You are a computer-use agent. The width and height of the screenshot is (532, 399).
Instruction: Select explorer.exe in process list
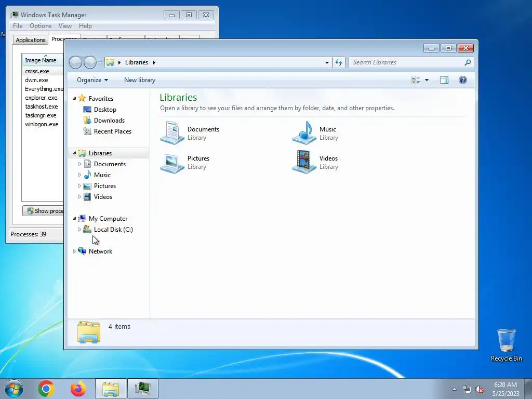(x=41, y=98)
